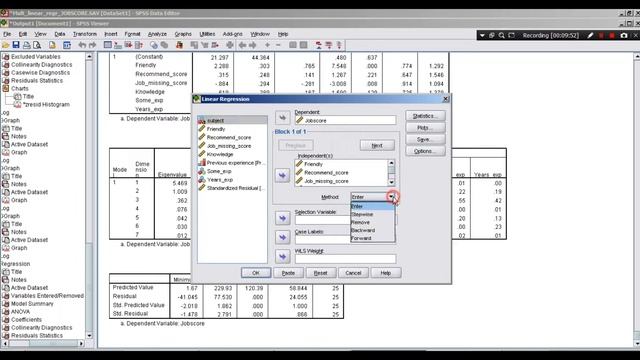640x360 pixels.
Task: Click the Go to Data toolbar icon
Action: tap(108, 45)
